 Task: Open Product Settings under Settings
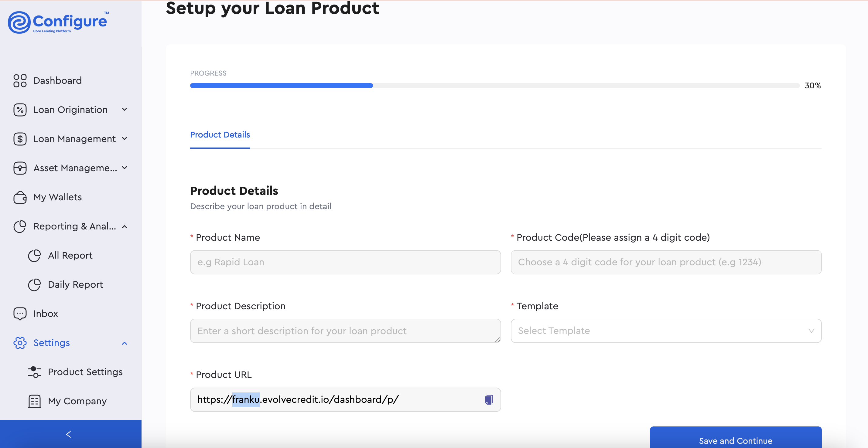pos(85,372)
